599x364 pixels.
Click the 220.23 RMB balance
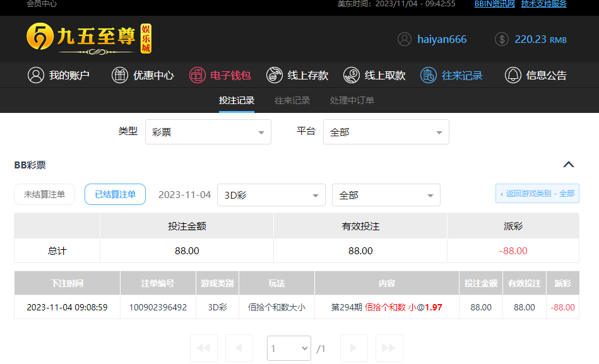coord(540,39)
